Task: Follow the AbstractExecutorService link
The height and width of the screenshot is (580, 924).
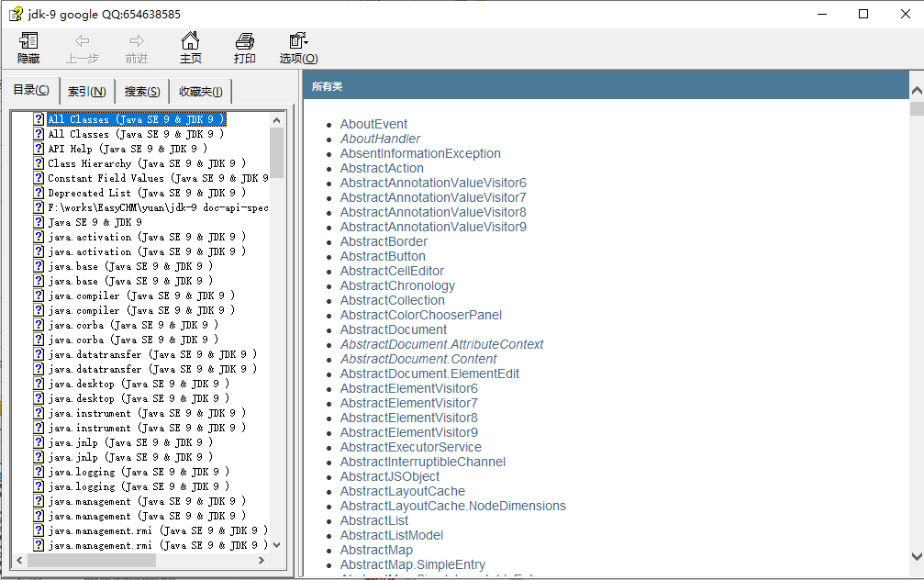Action: (x=410, y=447)
